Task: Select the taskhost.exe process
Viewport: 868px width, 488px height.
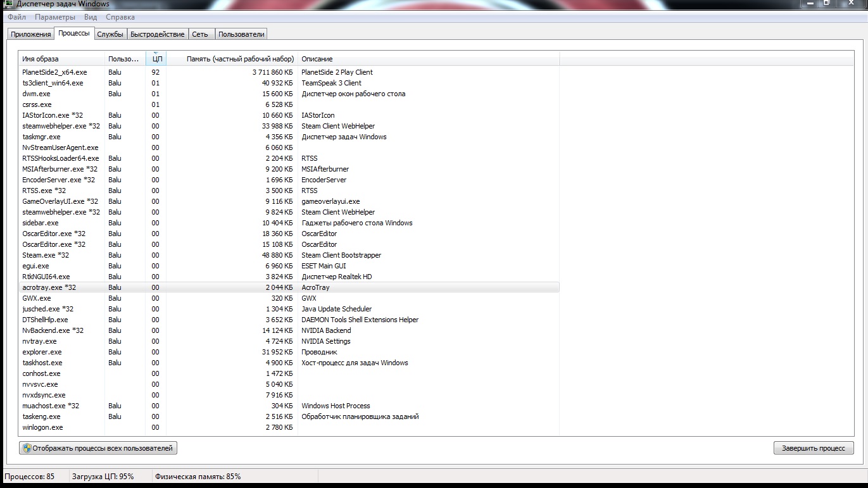Action: [x=289, y=363]
